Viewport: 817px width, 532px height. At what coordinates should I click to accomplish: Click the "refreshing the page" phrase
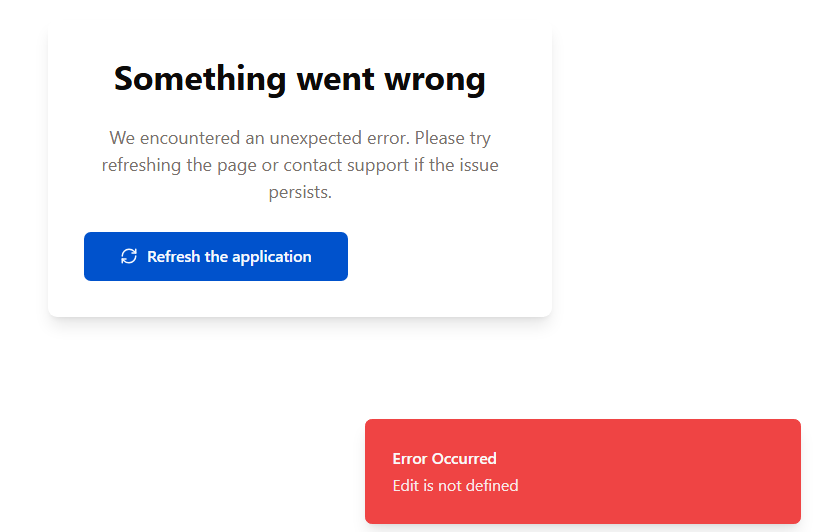pyautogui.click(x=171, y=165)
